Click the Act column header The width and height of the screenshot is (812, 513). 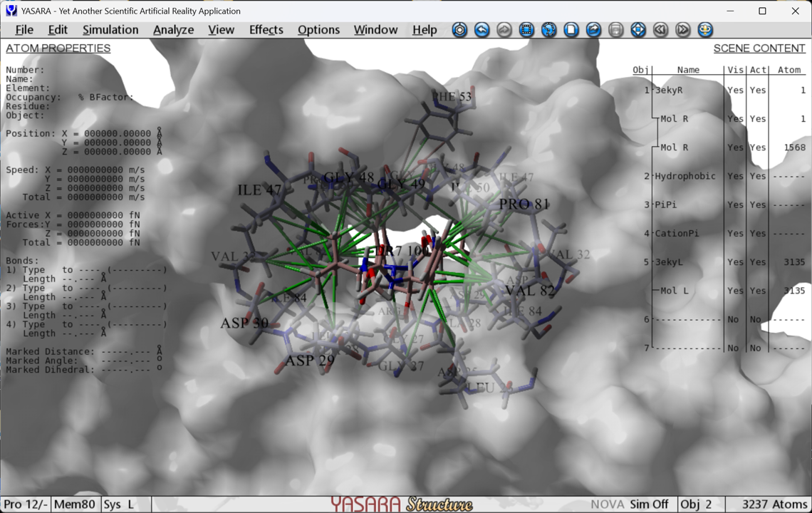click(x=758, y=70)
